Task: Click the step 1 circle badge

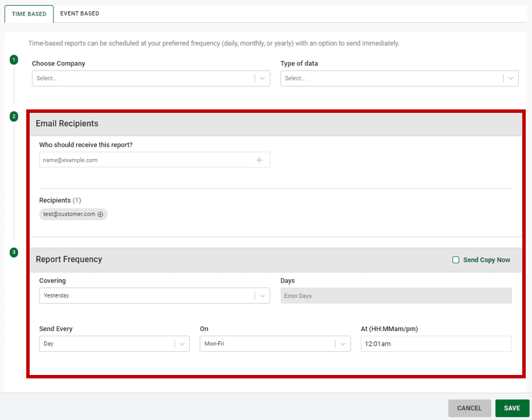Action: coord(14,59)
